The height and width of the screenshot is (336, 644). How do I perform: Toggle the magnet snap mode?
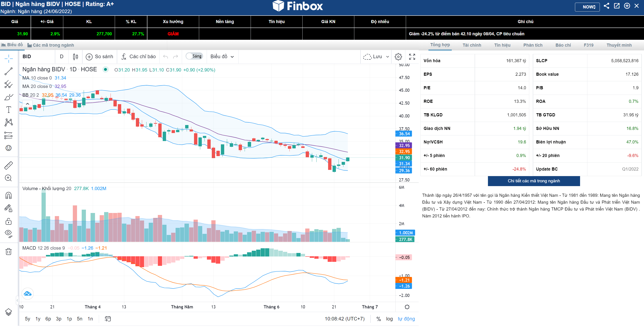(8, 195)
